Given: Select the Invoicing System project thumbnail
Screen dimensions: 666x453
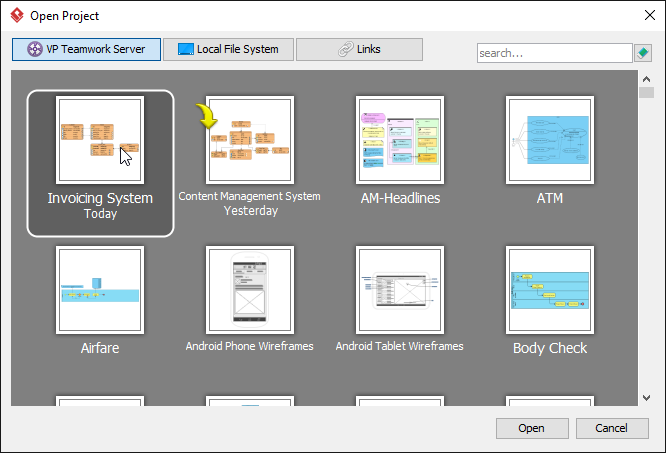Looking at the screenshot, I should (x=100, y=140).
